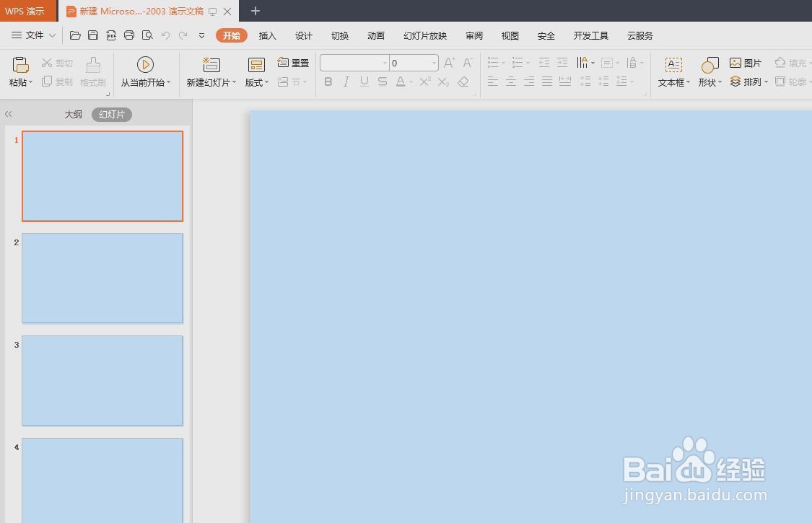Decrease font size with A- icon
This screenshot has height=523, width=812.
(x=468, y=63)
